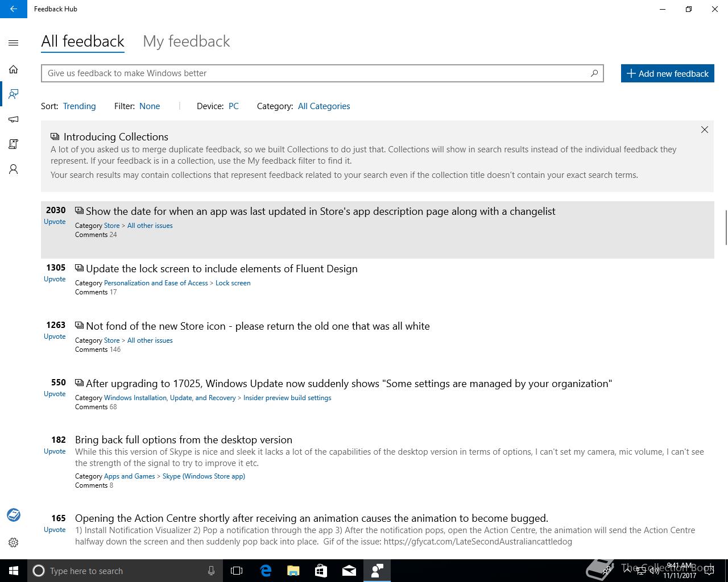
Task: Upvote the lock screen Fluent Design feedback
Action: click(55, 279)
